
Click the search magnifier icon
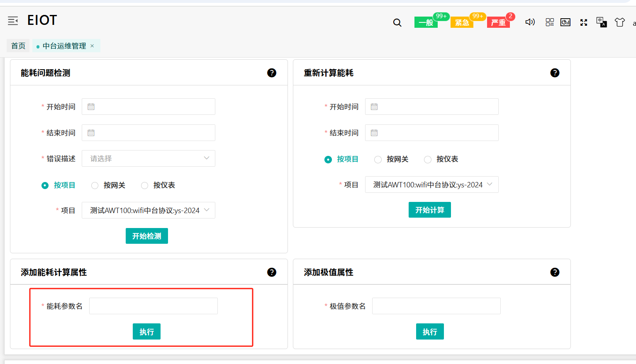pyautogui.click(x=397, y=23)
